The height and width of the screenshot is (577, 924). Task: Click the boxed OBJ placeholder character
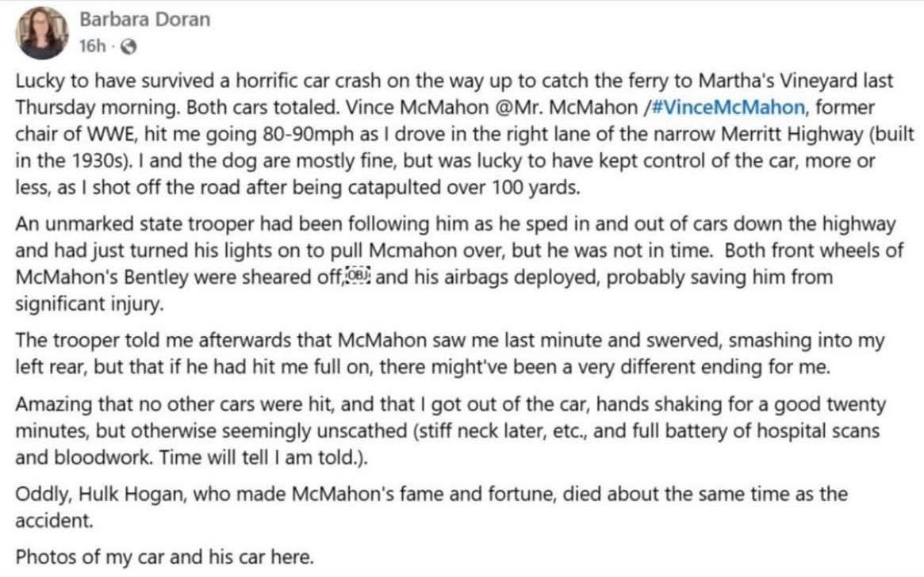(x=359, y=277)
